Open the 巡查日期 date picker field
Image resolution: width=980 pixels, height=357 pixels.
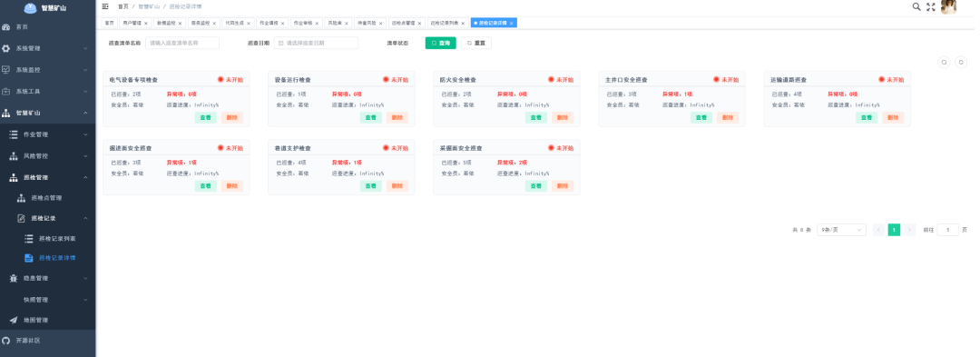316,43
